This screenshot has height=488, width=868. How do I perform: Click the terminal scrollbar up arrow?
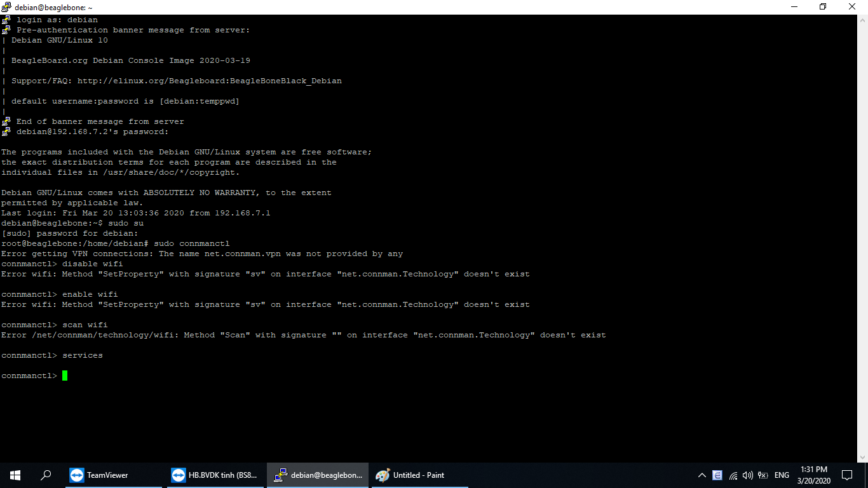[x=862, y=21]
